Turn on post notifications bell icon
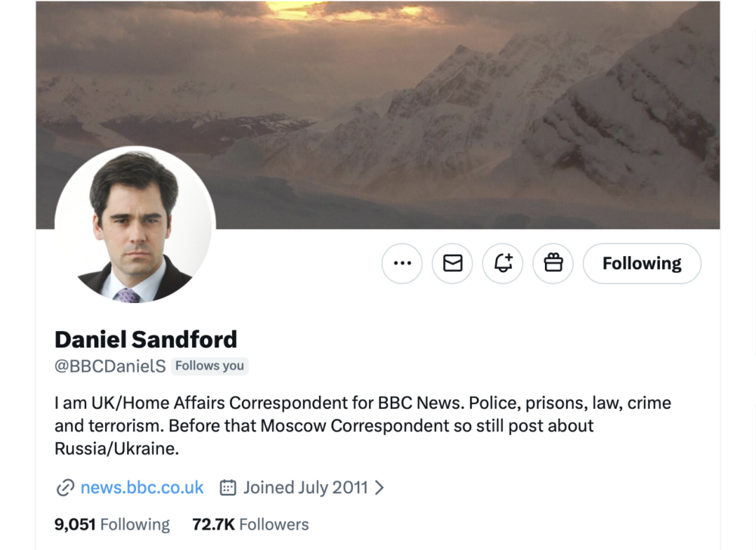 [503, 264]
